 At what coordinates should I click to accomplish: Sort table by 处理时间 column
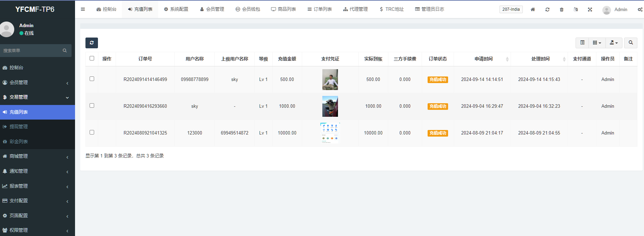click(x=539, y=59)
